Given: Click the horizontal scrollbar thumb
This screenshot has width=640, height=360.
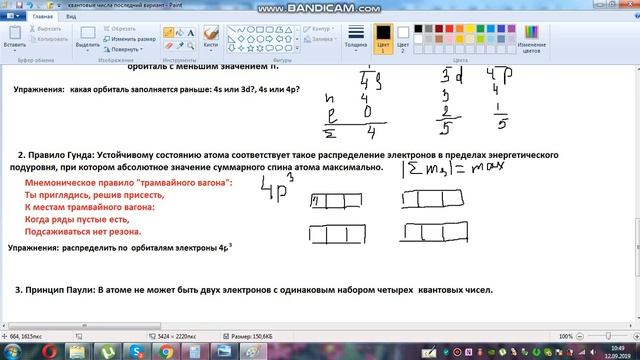Looking at the screenshot, I should pos(84,326).
